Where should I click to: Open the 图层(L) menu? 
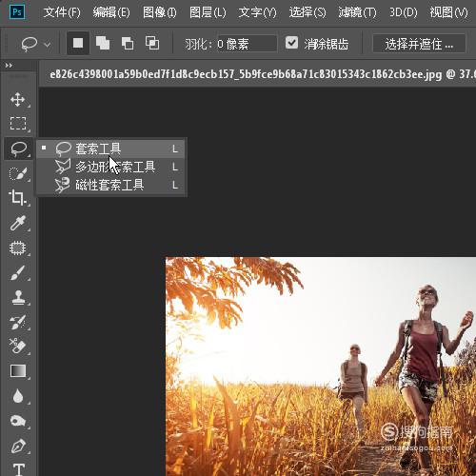tap(208, 12)
